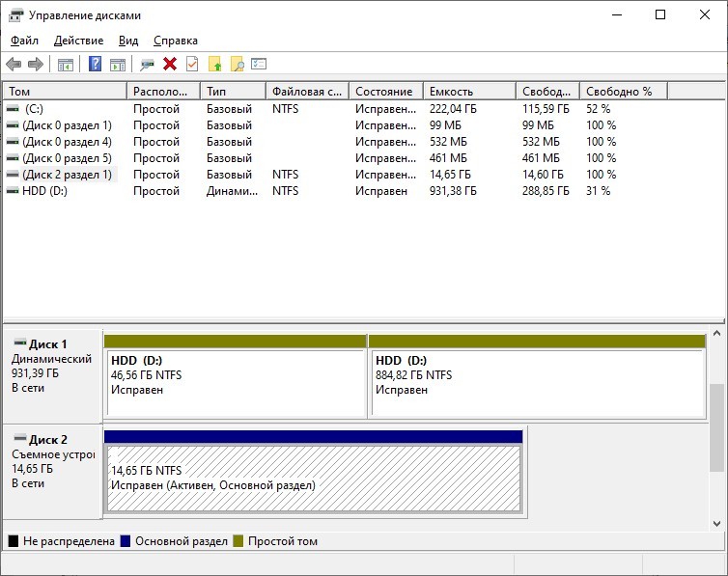This screenshot has height=576, width=728.
Task: Click the 222,04 ГБ capacity cell
Action: coord(453,108)
